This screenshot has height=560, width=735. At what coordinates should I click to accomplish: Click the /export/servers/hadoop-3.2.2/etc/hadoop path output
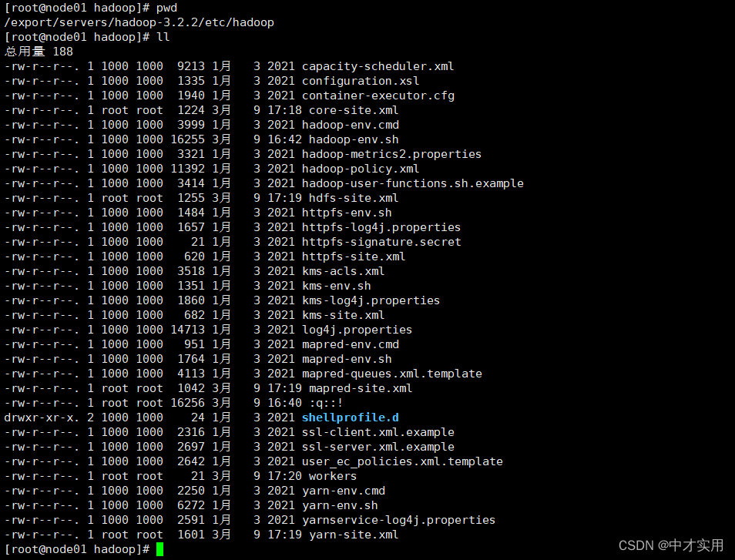tap(139, 22)
